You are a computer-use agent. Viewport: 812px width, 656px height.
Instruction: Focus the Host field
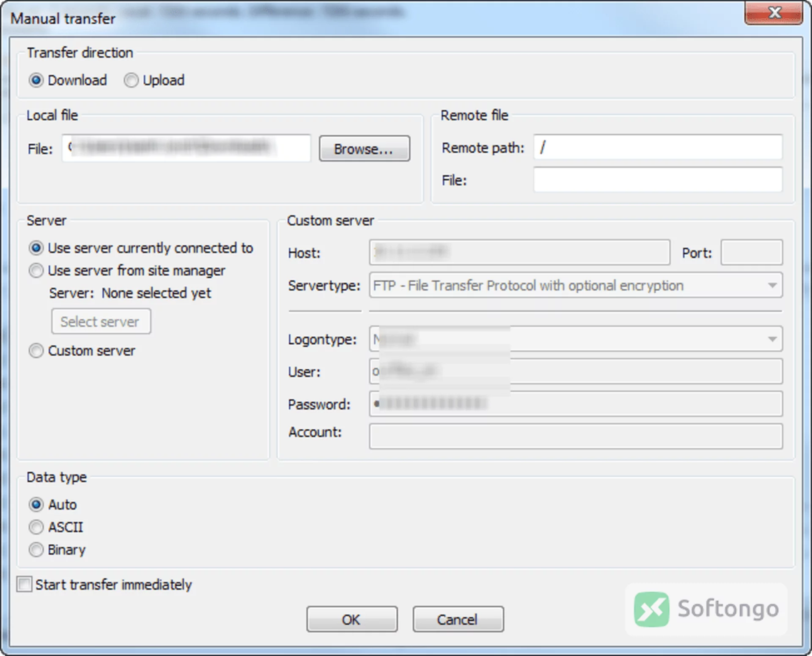[x=519, y=253]
